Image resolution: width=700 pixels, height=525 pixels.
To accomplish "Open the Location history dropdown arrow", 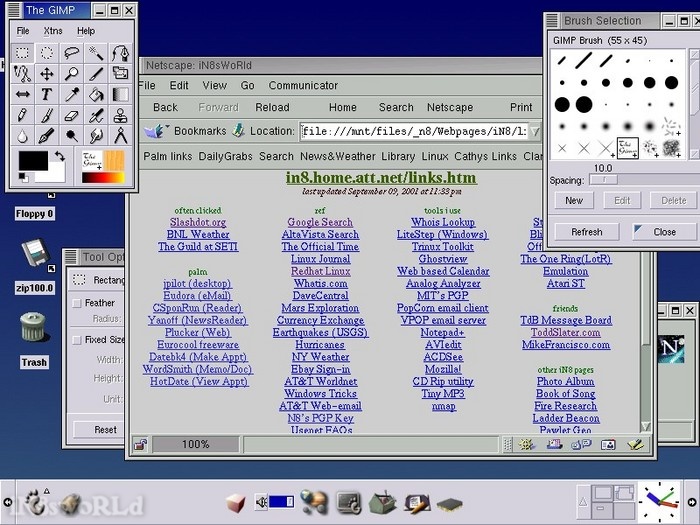I will (535, 131).
